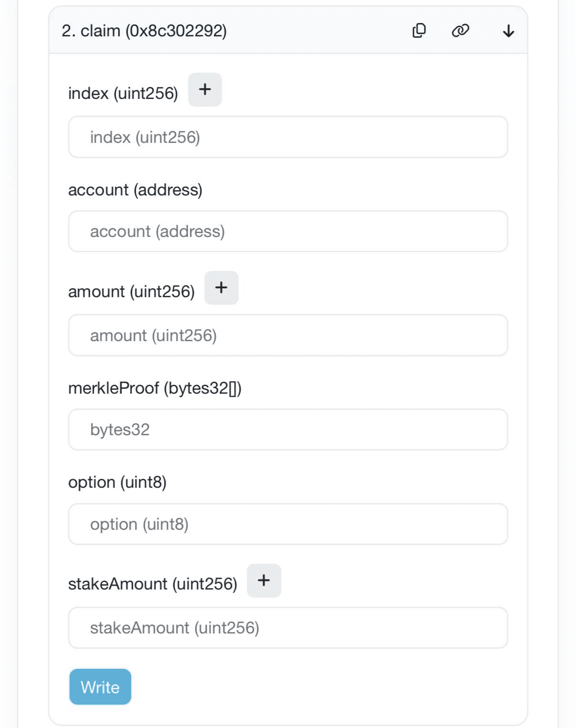The image size is (576, 728).
Task: Focus the option (uint8) input field
Action: pyautogui.click(x=288, y=524)
